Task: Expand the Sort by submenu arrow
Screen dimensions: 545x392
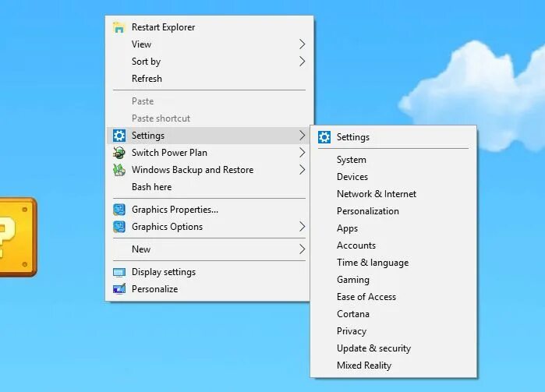Action: pyautogui.click(x=302, y=62)
